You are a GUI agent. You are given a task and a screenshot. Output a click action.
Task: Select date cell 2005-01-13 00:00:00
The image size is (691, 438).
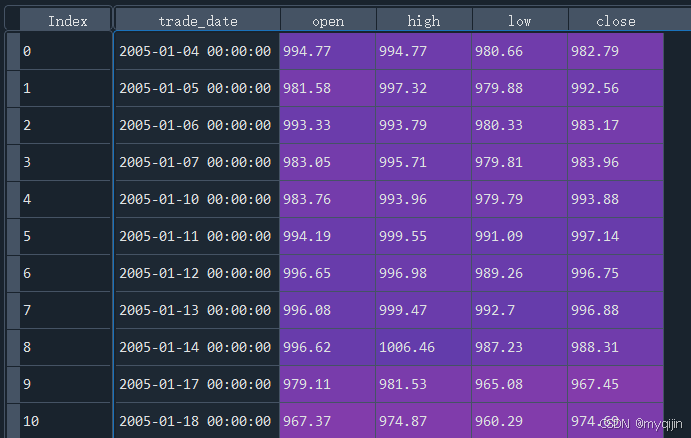(x=197, y=310)
